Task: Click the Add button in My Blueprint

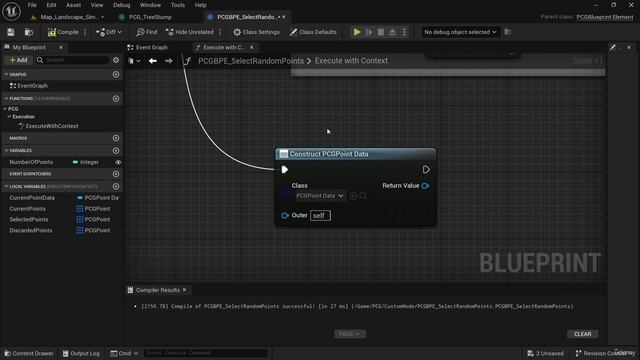Action: [x=18, y=60]
